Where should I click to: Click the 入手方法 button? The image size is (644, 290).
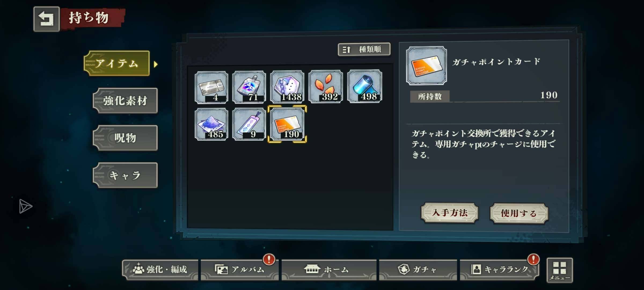click(450, 213)
